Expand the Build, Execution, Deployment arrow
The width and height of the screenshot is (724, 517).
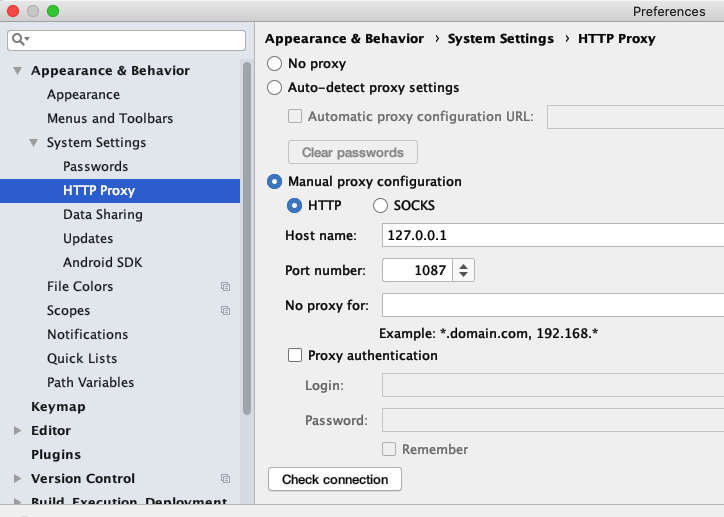pos(18,501)
